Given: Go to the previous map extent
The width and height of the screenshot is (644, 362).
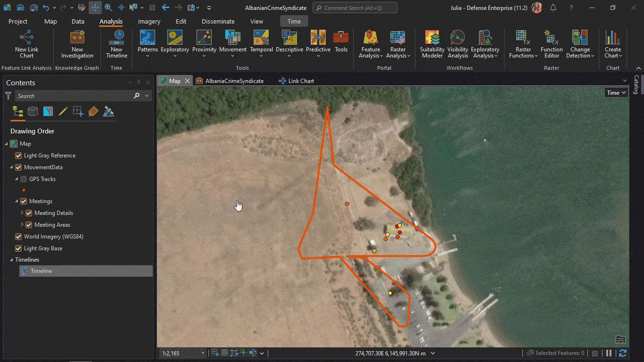Looking at the screenshot, I should pyautogui.click(x=165, y=8).
